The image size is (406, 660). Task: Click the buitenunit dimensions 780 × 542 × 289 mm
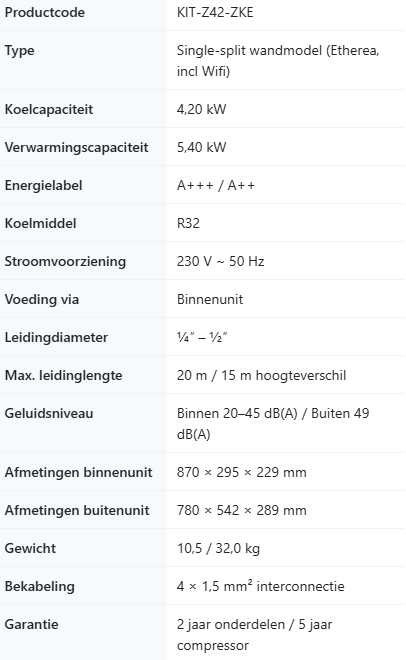pos(241,510)
